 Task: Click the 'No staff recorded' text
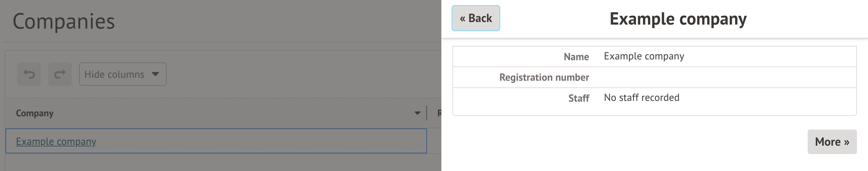(x=641, y=98)
